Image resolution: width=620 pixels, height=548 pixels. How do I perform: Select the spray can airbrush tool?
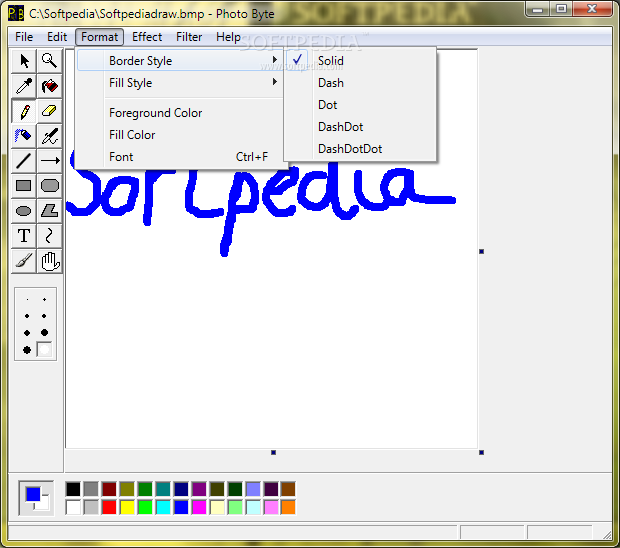[24, 136]
